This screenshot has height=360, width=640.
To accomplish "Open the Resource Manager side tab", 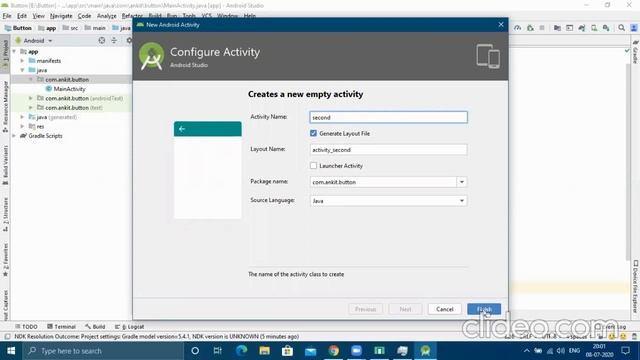I will click(x=5, y=107).
